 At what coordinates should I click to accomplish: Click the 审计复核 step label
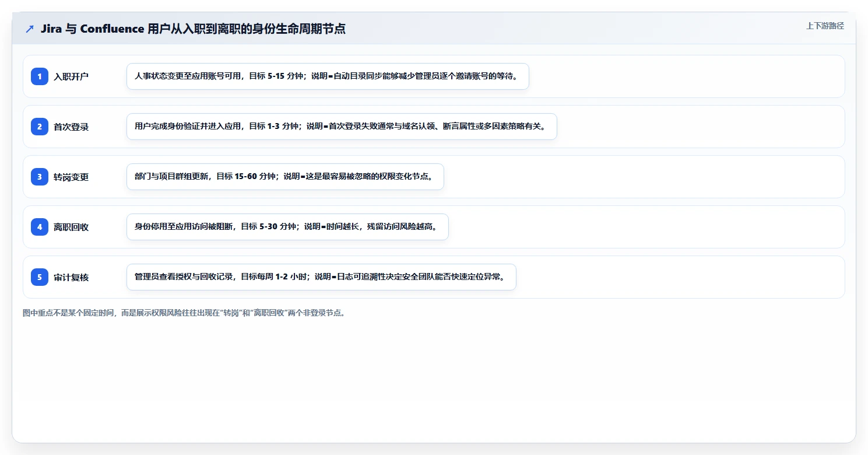click(x=71, y=277)
